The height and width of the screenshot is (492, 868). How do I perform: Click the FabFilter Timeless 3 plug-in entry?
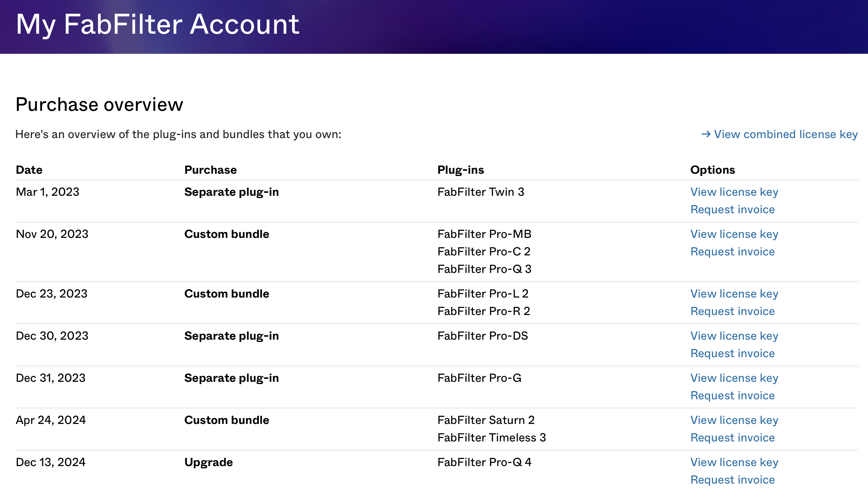point(491,438)
